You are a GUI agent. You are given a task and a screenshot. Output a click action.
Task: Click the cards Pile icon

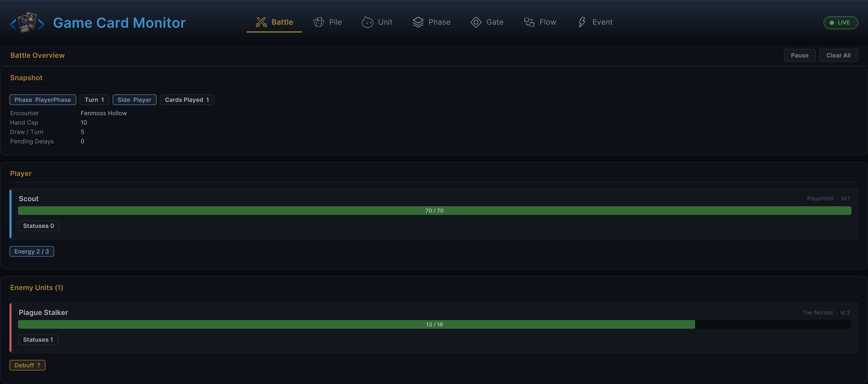(x=319, y=22)
